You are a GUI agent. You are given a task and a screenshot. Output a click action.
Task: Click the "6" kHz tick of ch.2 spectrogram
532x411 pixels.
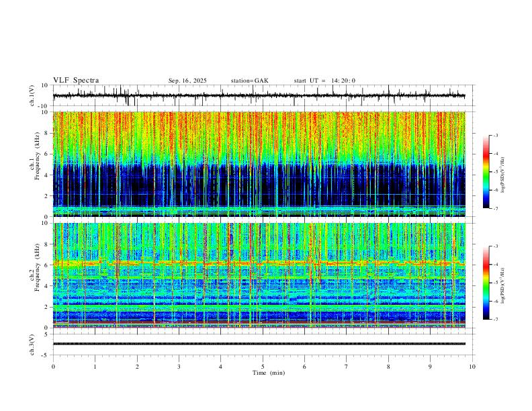[48, 265]
